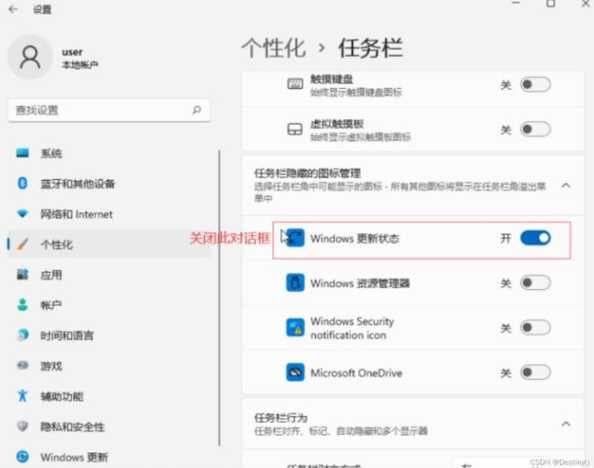Click the 虚拟触摸板 label
This screenshot has width=594, height=468.
coord(337,124)
